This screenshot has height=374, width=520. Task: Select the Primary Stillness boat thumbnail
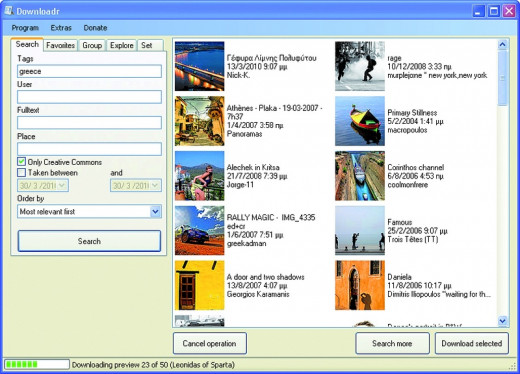tap(360, 121)
